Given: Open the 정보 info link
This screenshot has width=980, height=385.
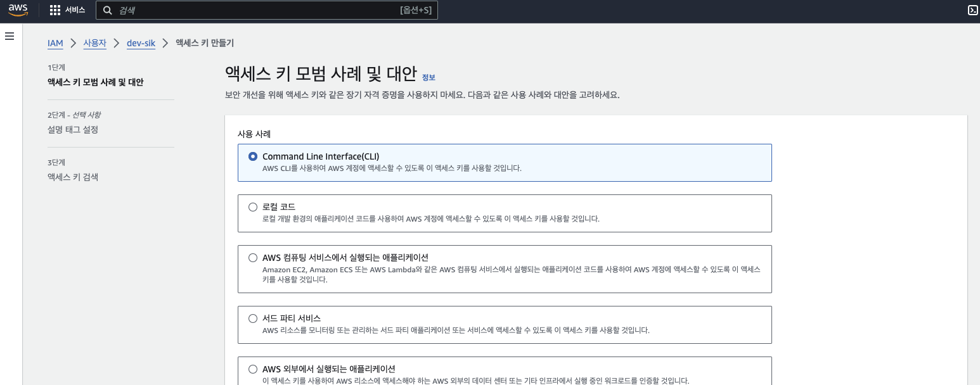Looking at the screenshot, I should point(429,77).
